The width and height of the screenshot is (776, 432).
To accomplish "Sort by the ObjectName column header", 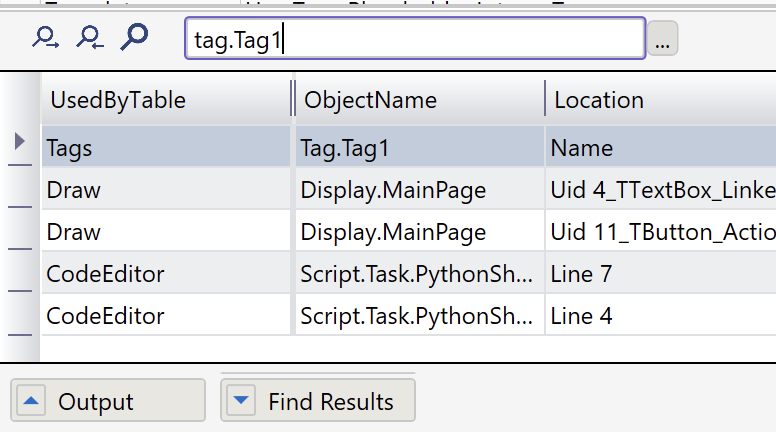I will point(418,100).
